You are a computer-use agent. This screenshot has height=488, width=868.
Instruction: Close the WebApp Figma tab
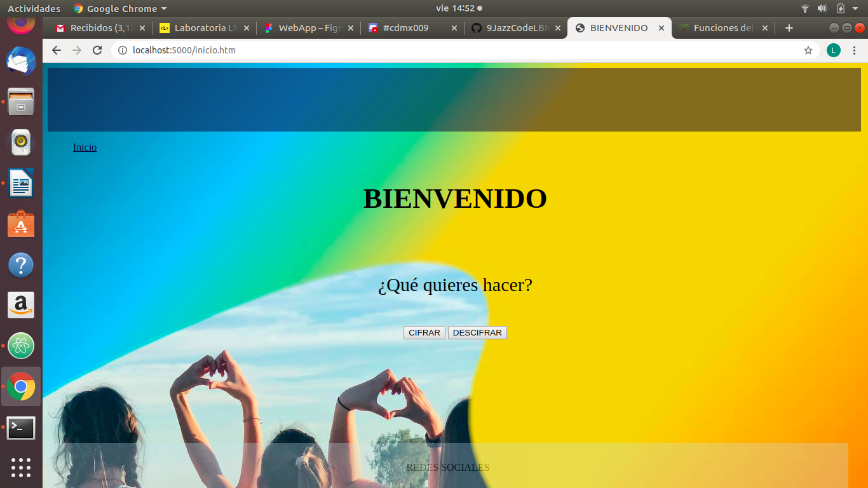(x=351, y=28)
